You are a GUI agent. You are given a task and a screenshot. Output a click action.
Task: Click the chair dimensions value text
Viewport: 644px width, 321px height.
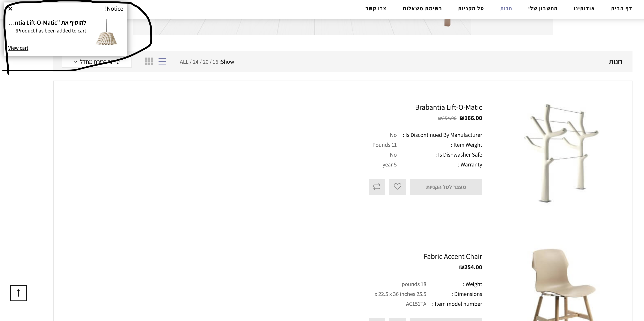point(400,294)
